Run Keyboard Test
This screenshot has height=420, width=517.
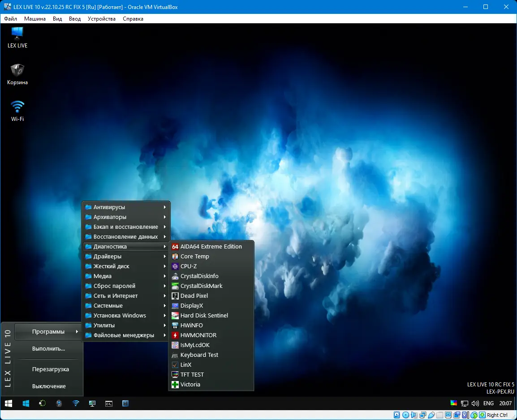click(211, 355)
